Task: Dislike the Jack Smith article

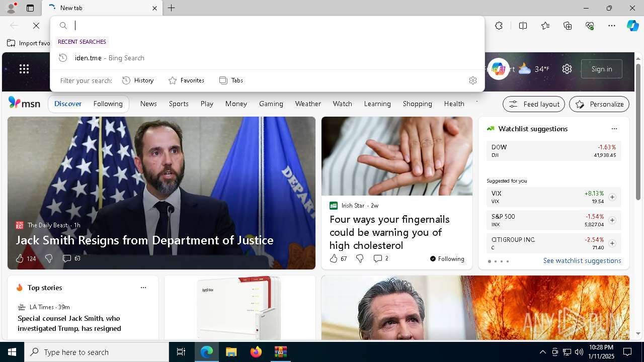Action: tap(49, 258)
